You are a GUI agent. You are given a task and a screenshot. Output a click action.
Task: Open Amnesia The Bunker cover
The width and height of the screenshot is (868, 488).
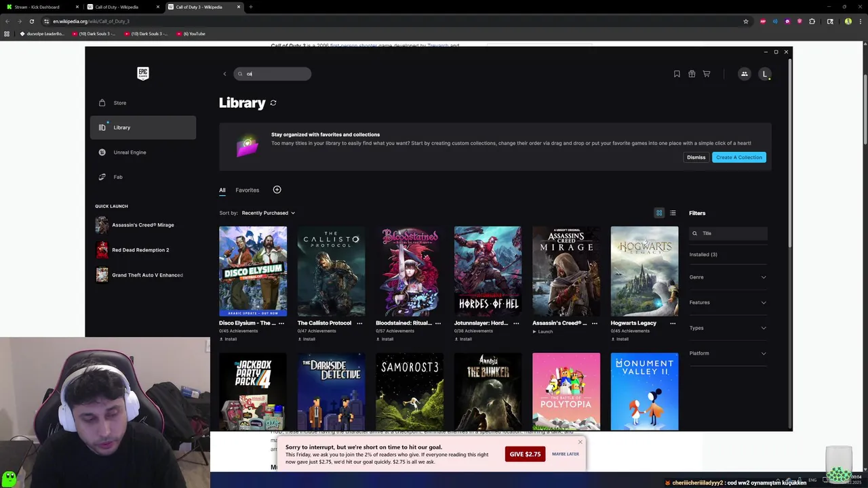coord(488,392)
